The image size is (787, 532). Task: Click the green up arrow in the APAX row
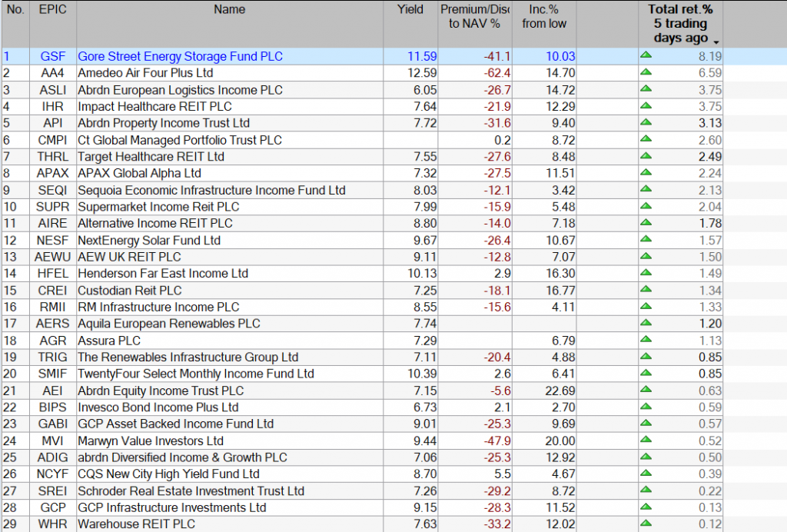point(646,172)
